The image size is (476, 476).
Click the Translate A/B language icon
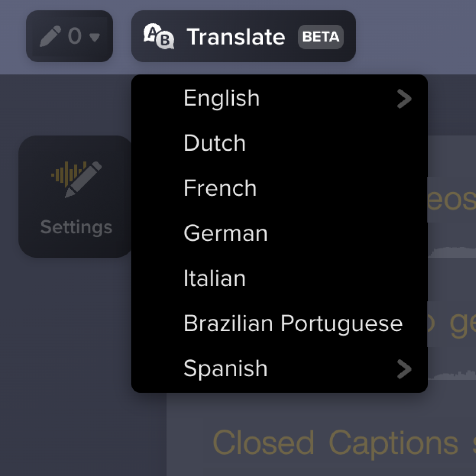(159, 37)
